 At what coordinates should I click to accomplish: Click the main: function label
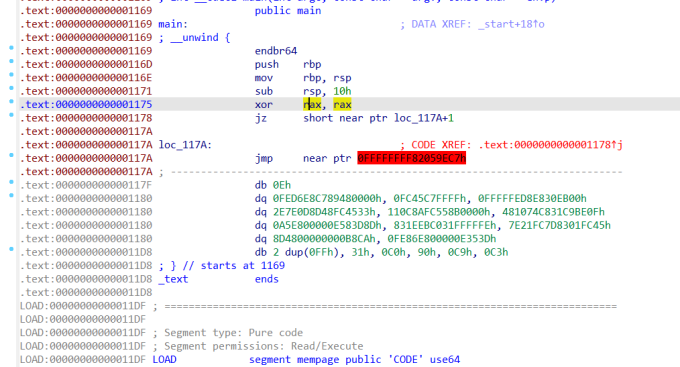(173, 24)
